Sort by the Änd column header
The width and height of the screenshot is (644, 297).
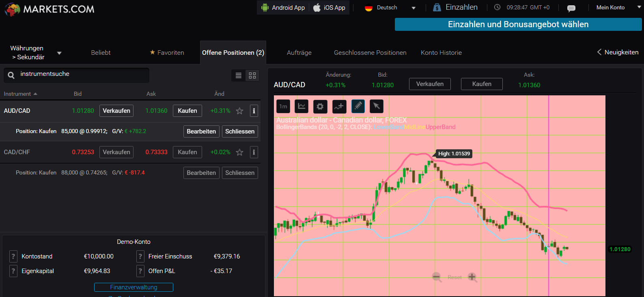tap(219, 94)
